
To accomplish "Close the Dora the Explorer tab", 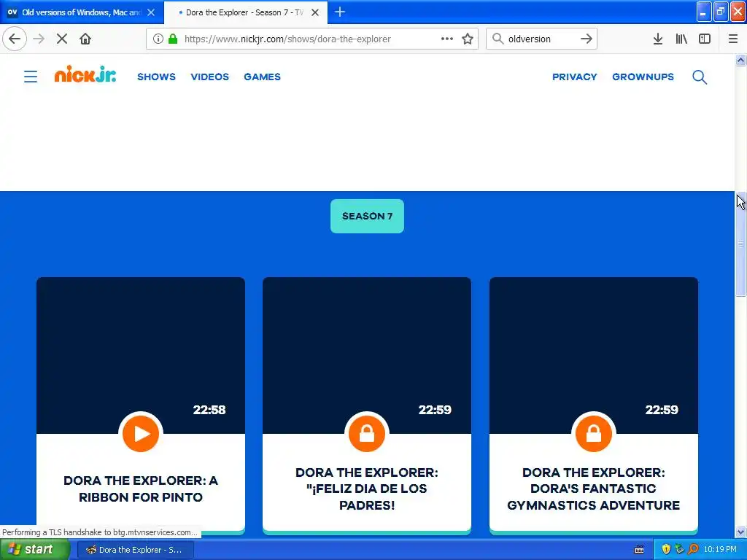I will click(315, 12).
